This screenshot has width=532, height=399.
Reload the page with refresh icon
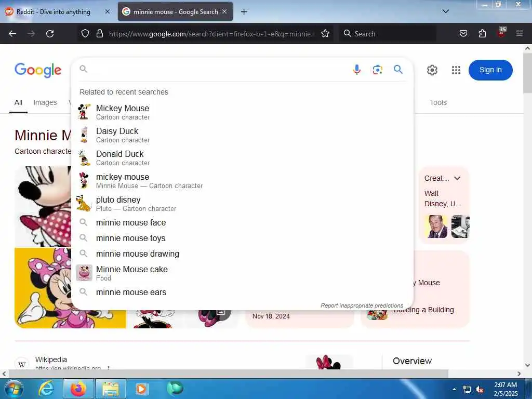coord(50,34)
